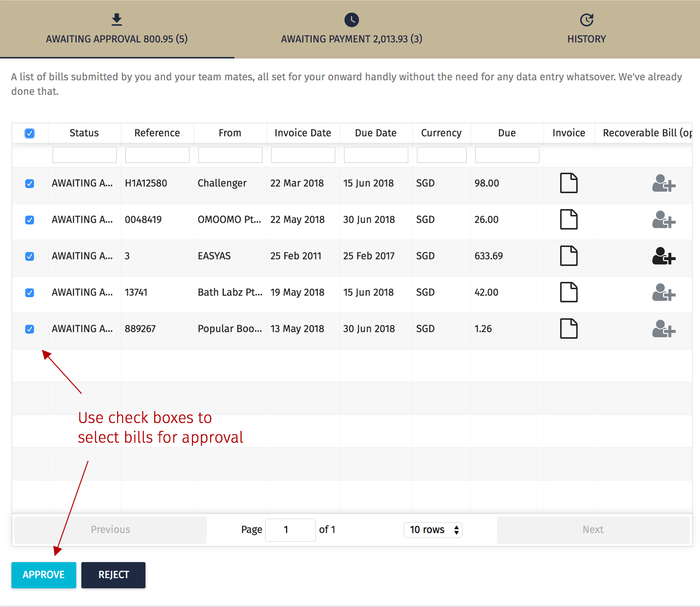Sort by Reference column header
The image size is (700, 607).
(x=157, y=133)
